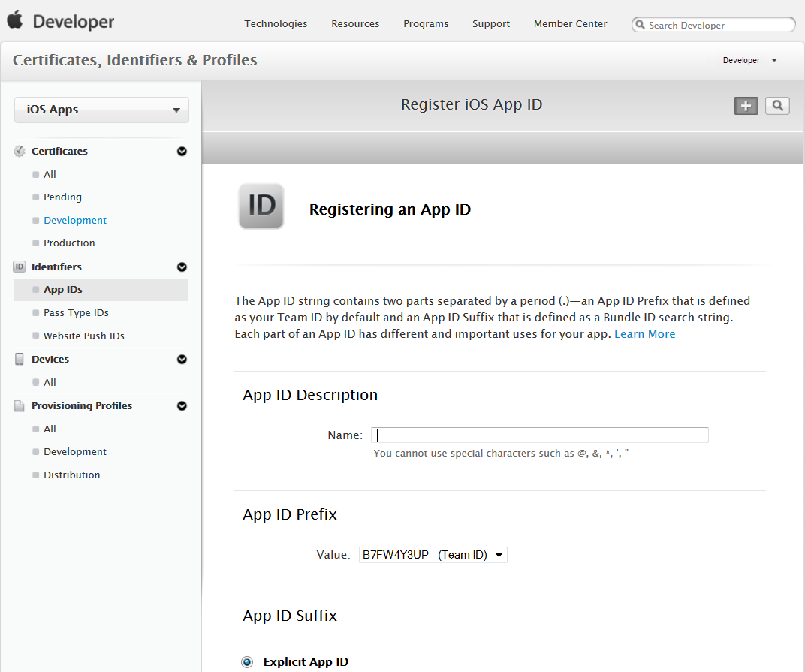Screen dimensions: 805x672
Task: Collapse the Certificates section chevron
Action: [182, 152]
